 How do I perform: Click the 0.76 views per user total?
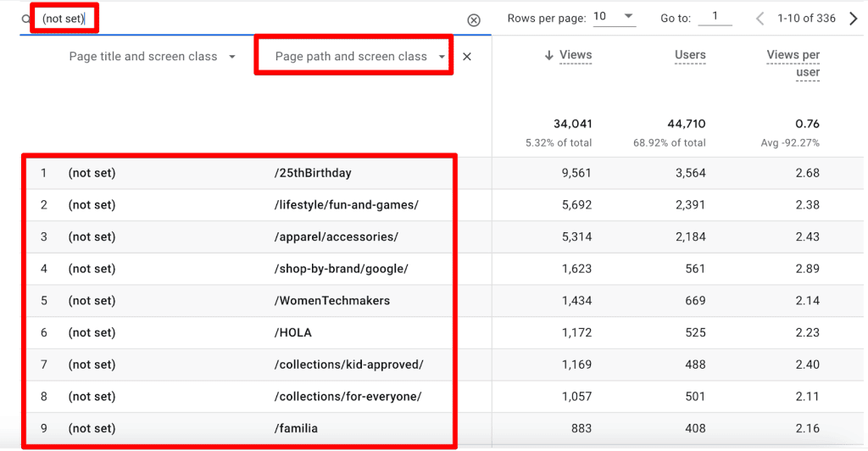[x=808, y=124]
